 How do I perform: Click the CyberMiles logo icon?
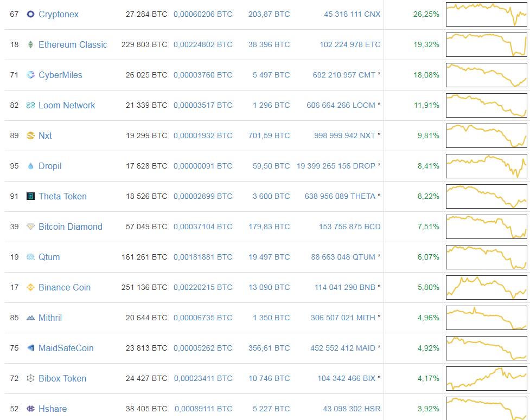click(30, 75)
